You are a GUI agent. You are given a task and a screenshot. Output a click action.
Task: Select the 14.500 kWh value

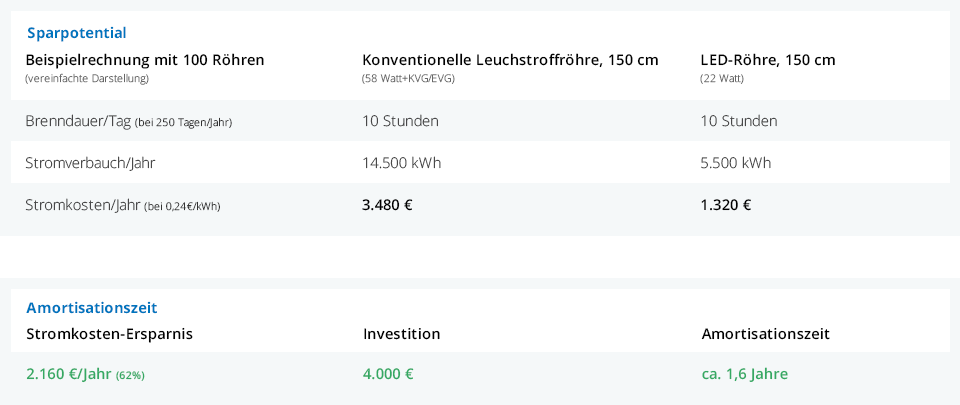point(402,163)
